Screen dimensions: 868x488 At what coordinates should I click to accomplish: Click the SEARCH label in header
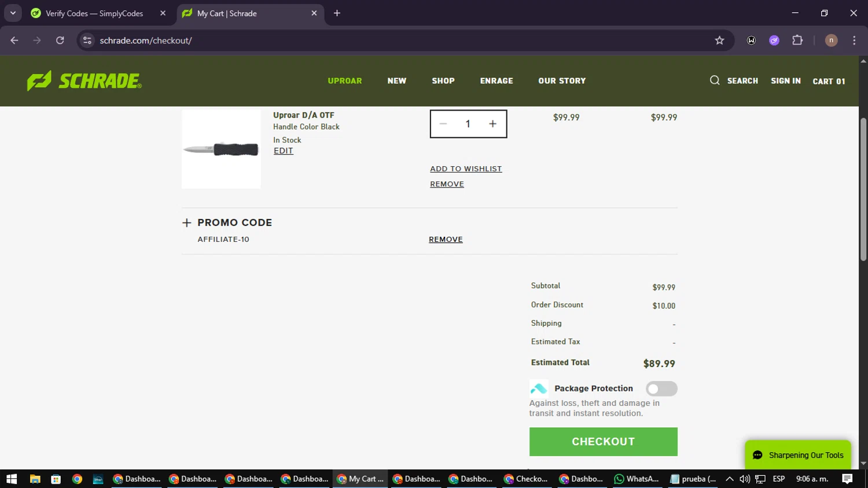pyautogui.click(x=742, y=81)
